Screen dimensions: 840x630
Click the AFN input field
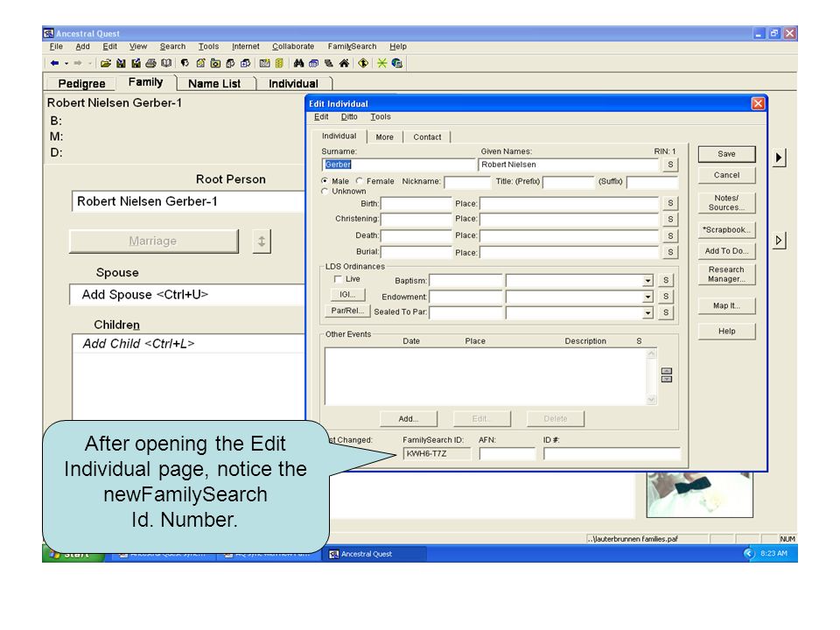[x=507, y=454]
